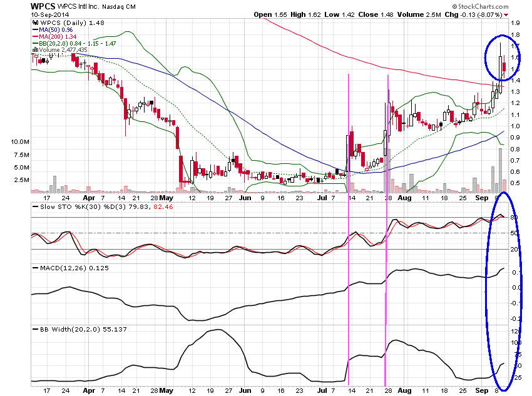Click Jul on the bottom-most date axis
Viewport: 532px width, 396px height.
(x=322, y=390)
